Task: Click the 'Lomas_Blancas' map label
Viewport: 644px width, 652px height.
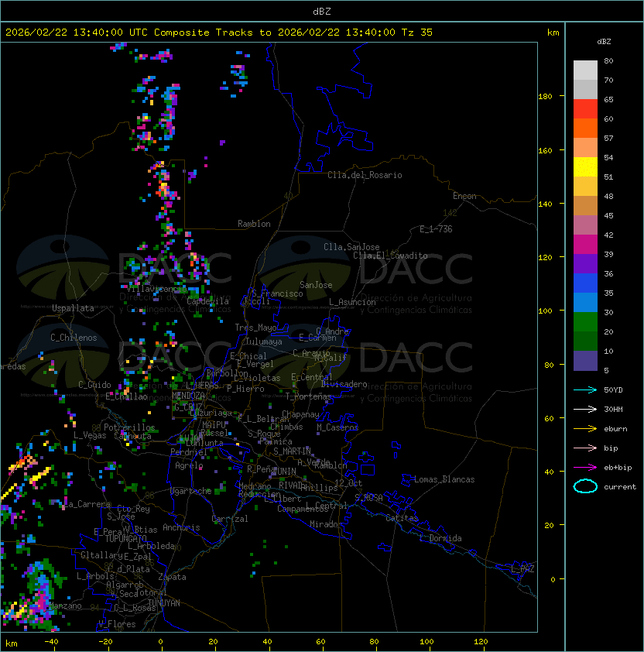Action: [444, 479]
